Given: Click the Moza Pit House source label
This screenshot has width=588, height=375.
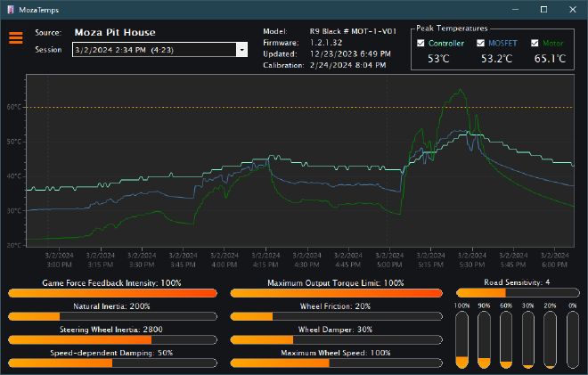Looking at the screenshot, I should (115, 32).
